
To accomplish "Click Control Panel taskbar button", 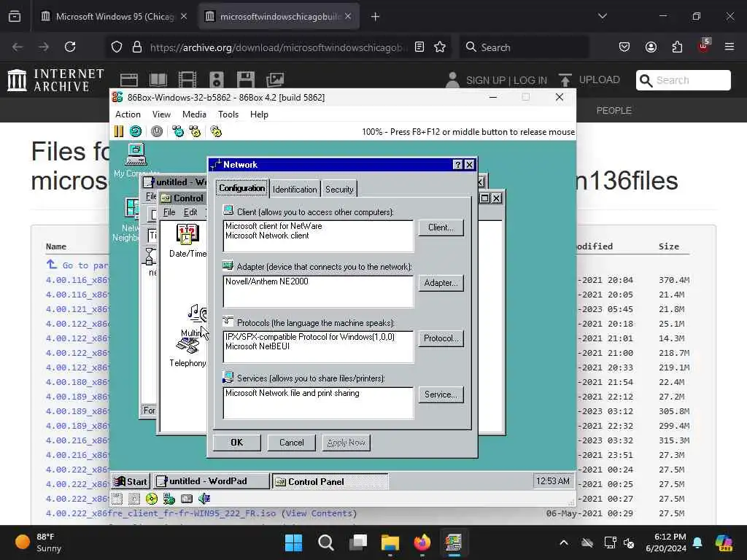I will point(330,481).
